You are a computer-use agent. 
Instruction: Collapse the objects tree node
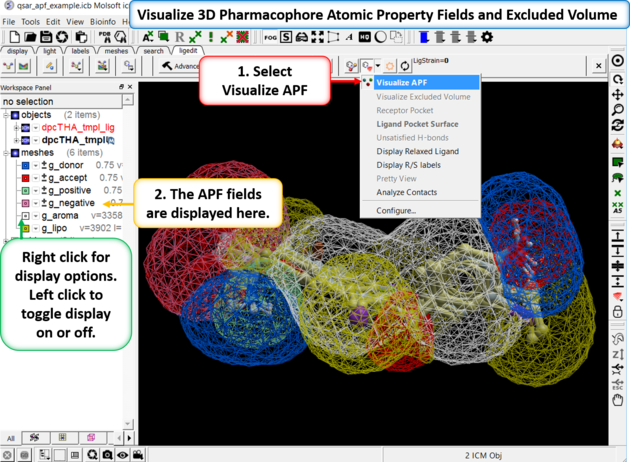pos(6,115)
